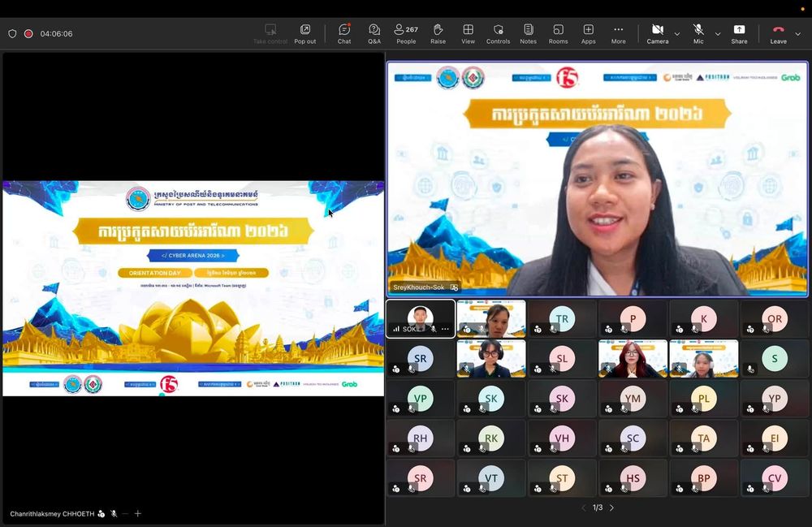Share your screen with Share button
Image resolution: width=812 pixels, height=527 pixels.
[x=739, y=33]
